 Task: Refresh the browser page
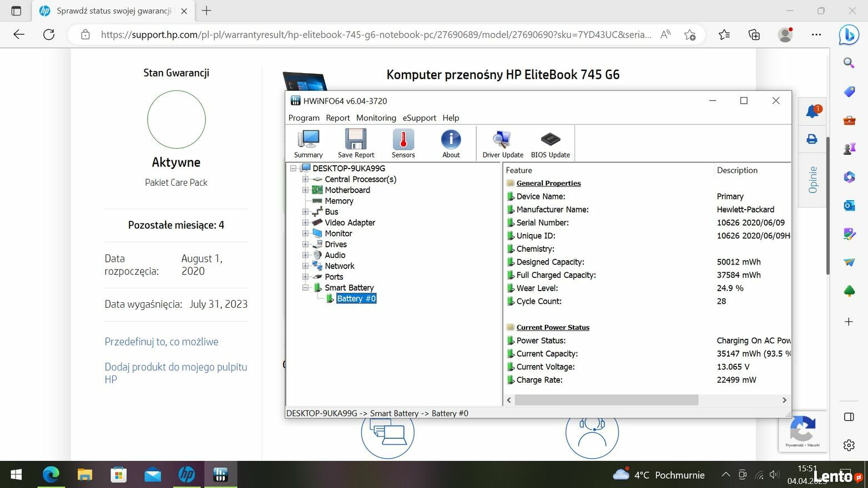[x=49, y=34]
